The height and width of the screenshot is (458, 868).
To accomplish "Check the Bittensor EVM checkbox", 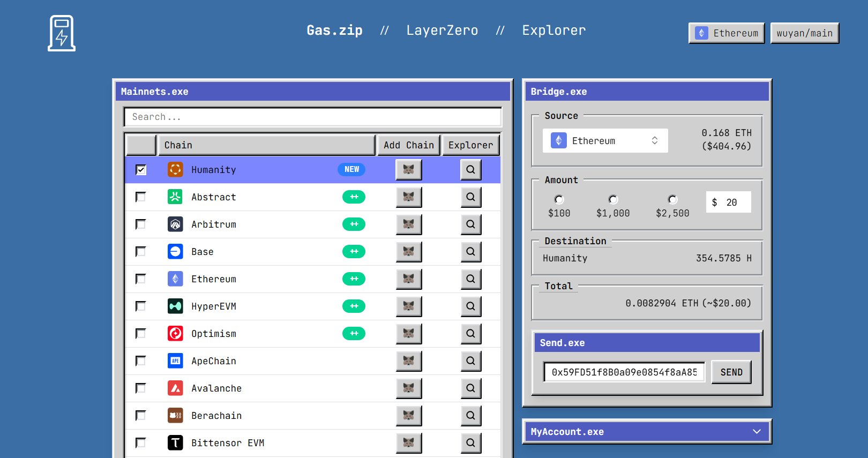I will click(x=141, y=443).
